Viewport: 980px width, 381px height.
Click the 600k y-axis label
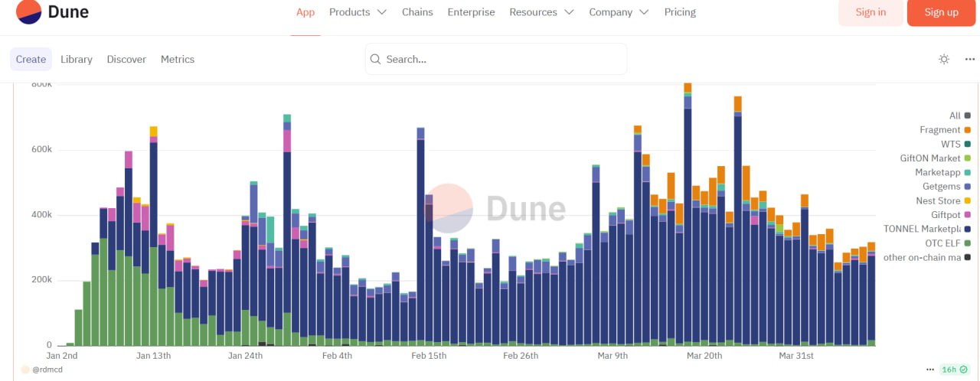[41, 149]
